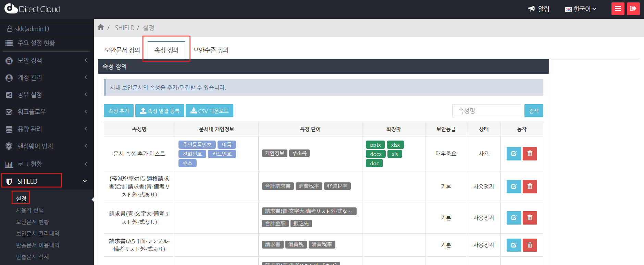This screenshot has width=644, height=265.
Task: Edit the 문서 속성 추가 테스트 row
Action: pos(514,154)
